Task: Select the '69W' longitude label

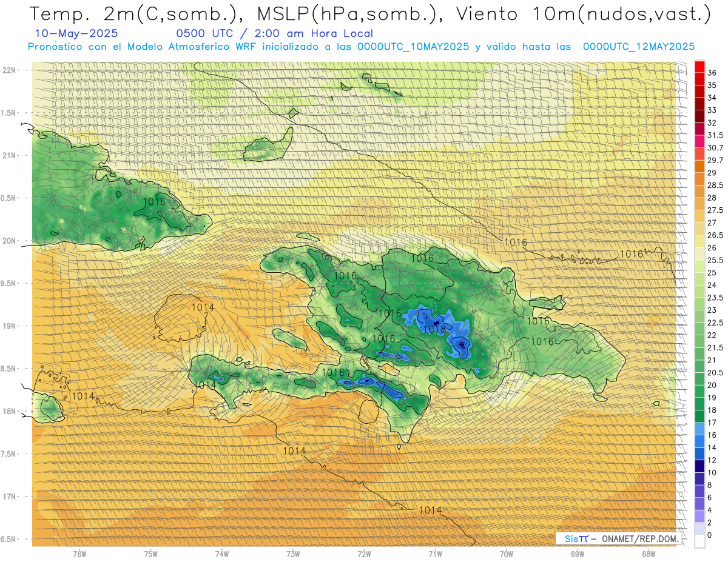Action: tap(578, 554)
